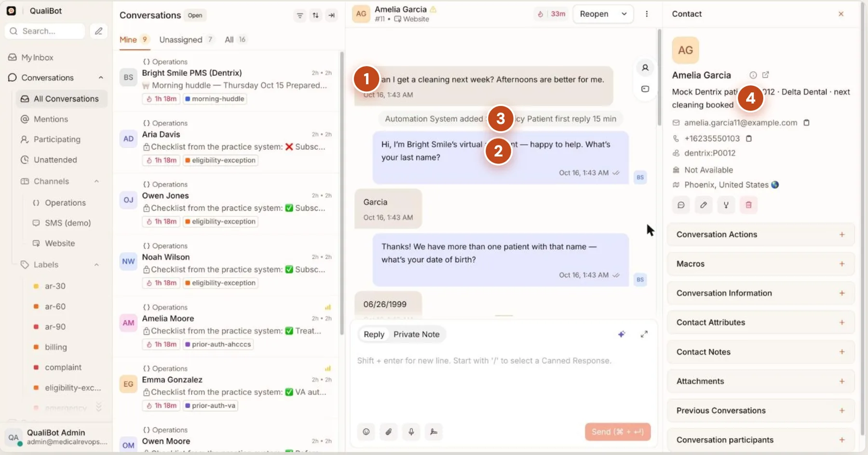
Task: Switch composer to Private Note
Action: coord(417,335)
